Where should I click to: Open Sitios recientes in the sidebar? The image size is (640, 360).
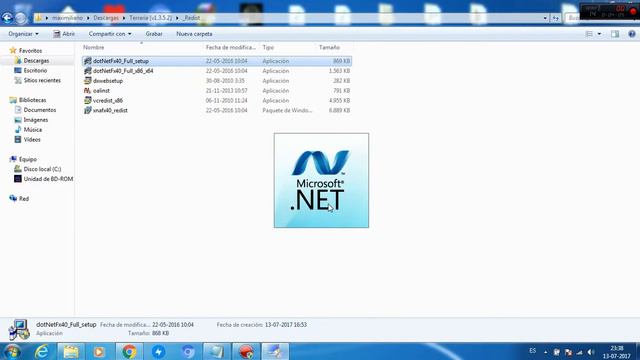(42, 80)
